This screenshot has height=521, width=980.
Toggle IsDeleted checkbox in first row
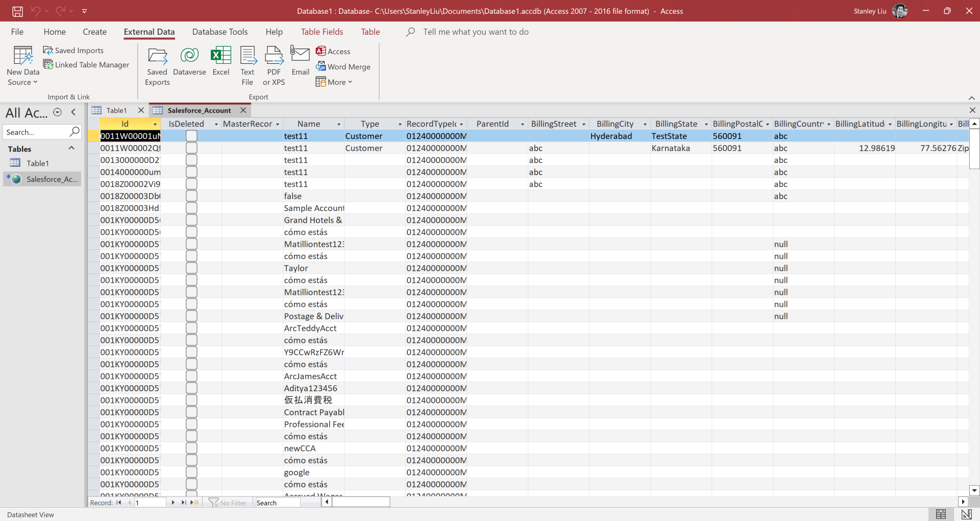click(191, 136)
